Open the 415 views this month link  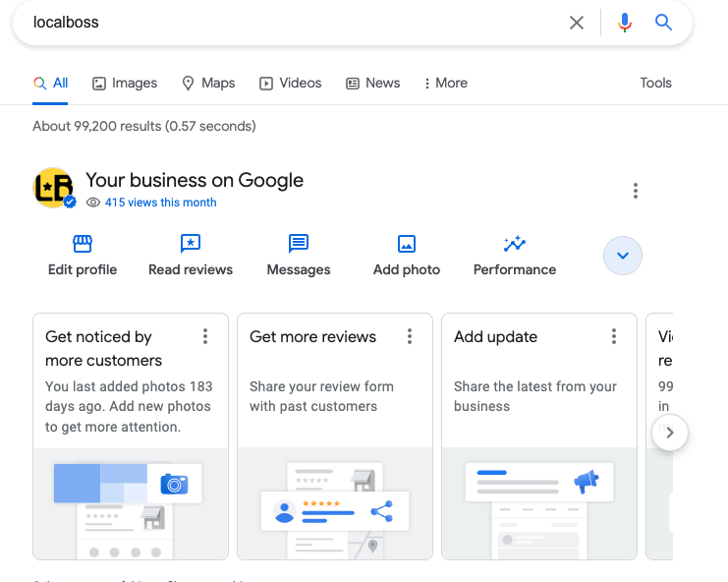pyautogui.click(x=161, y=203)
